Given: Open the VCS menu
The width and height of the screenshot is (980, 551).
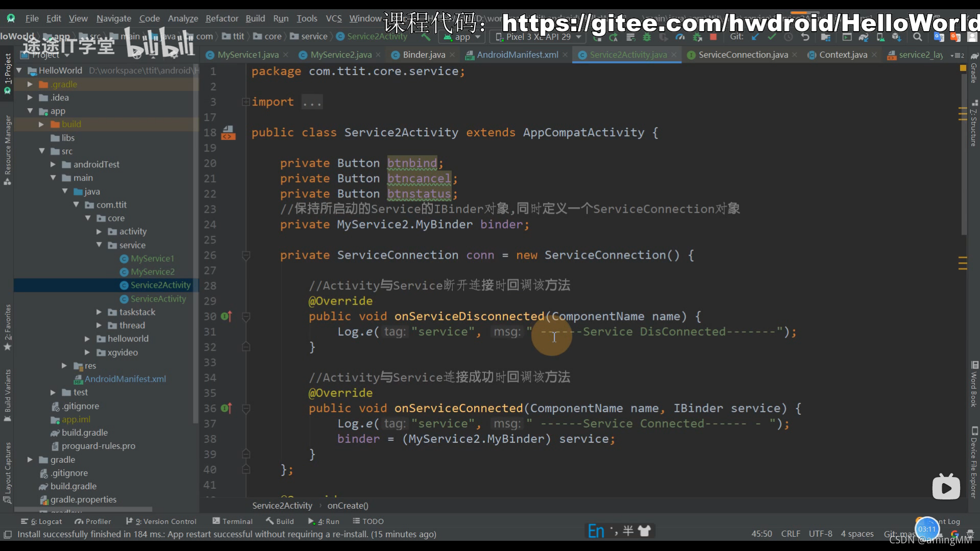Looking at the screenshot, I should [x=334, y=18].
